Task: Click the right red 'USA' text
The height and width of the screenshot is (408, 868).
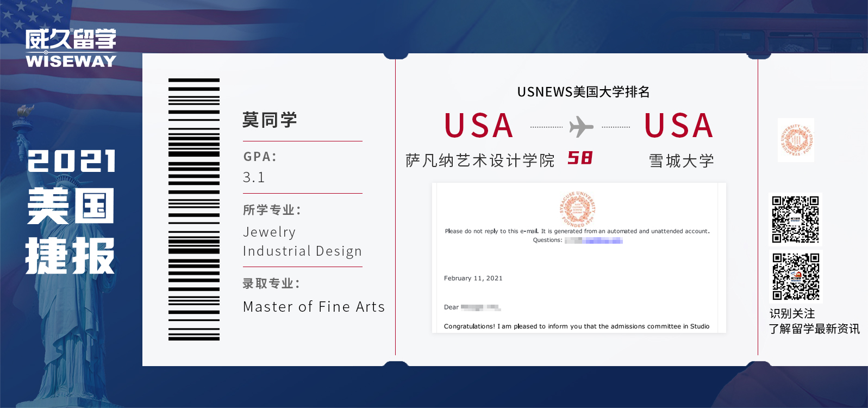Action: 679,126
